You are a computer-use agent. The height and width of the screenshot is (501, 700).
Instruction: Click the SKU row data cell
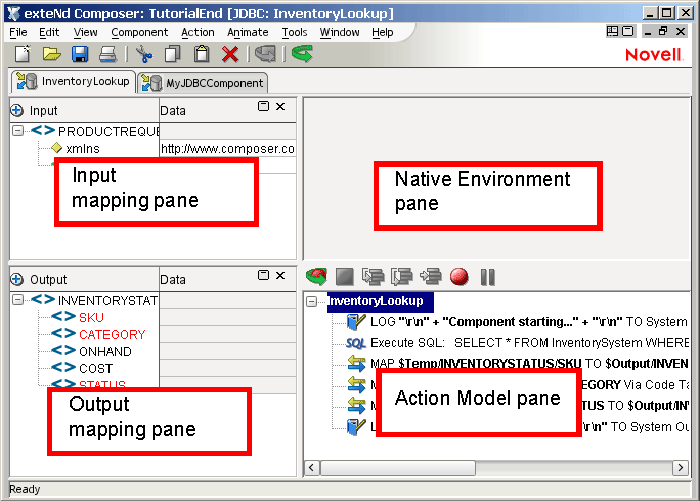point(228,317)
